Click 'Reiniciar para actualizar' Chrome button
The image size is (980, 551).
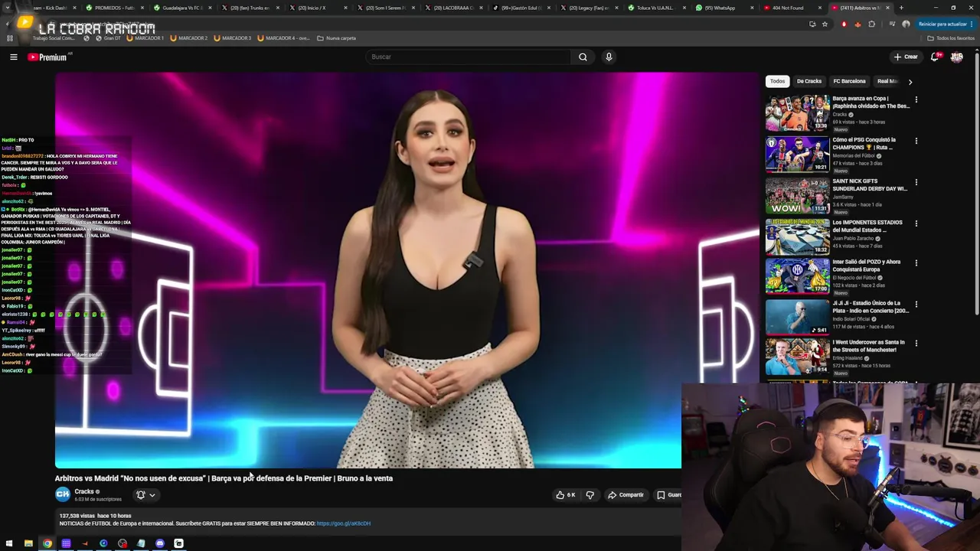[946, 24]
